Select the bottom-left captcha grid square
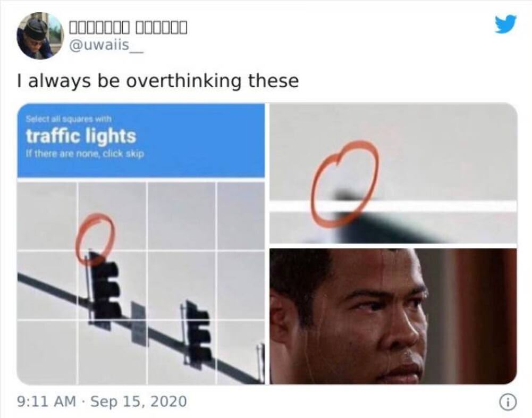The width and height of the screenshot is (532, 418). 47,353
